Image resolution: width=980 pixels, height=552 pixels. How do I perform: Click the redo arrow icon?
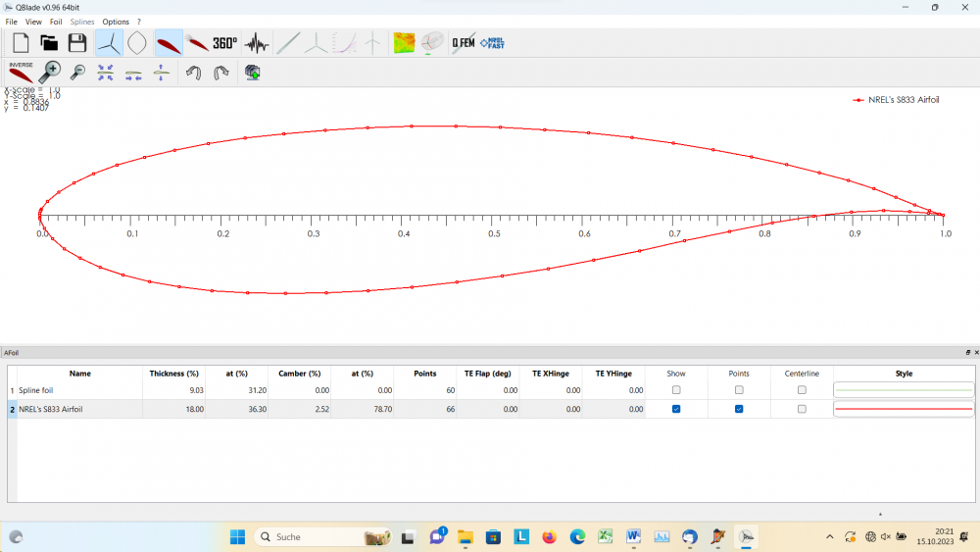(x=221, y=72)
